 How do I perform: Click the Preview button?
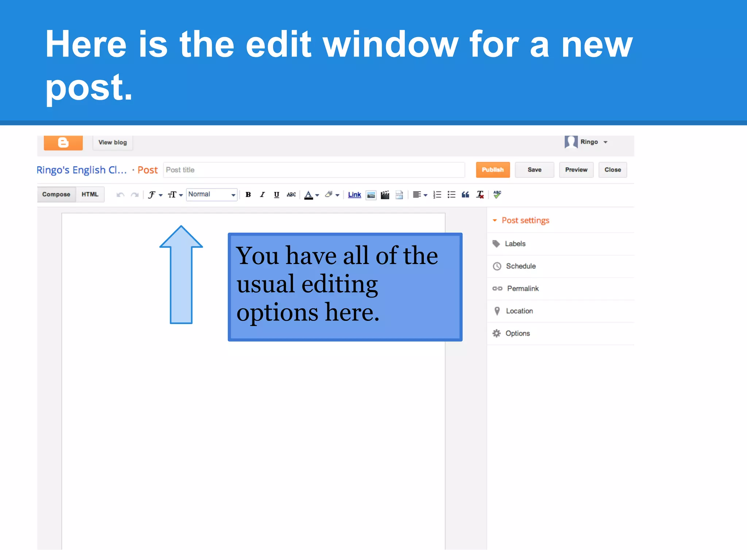(576, 170)
